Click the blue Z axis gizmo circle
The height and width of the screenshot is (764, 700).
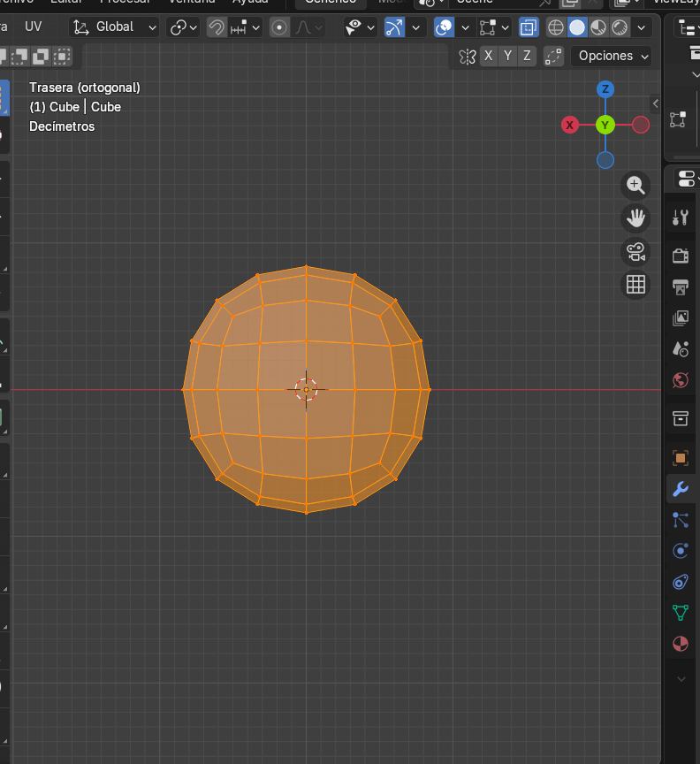pos(605,89)
